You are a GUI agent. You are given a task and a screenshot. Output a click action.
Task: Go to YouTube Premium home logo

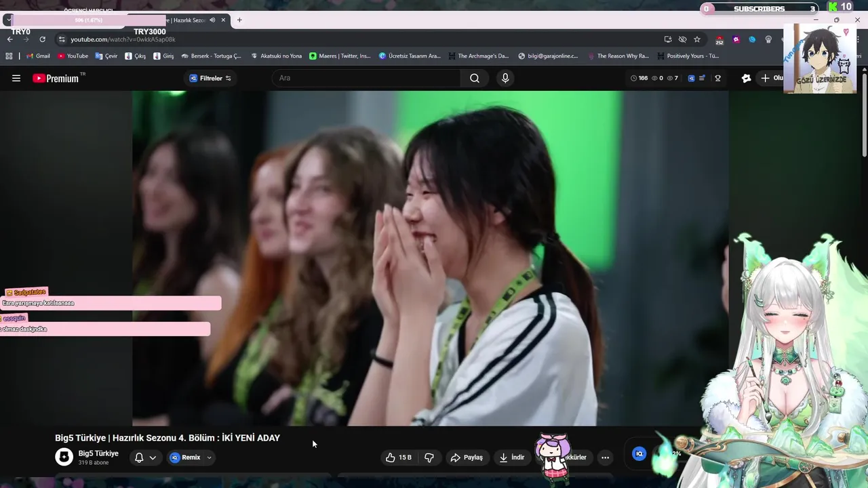pyautogui.click(x=57, y=78)
